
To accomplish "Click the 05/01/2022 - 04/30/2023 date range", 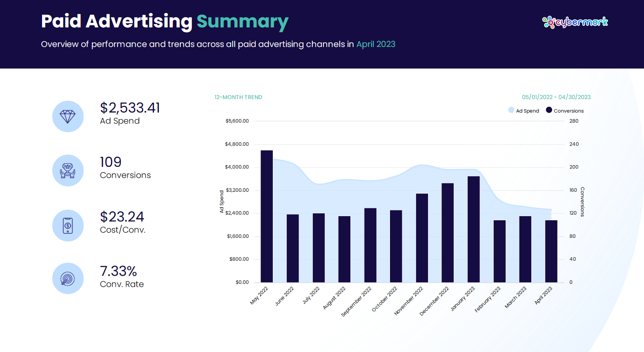I will [556, 97].
